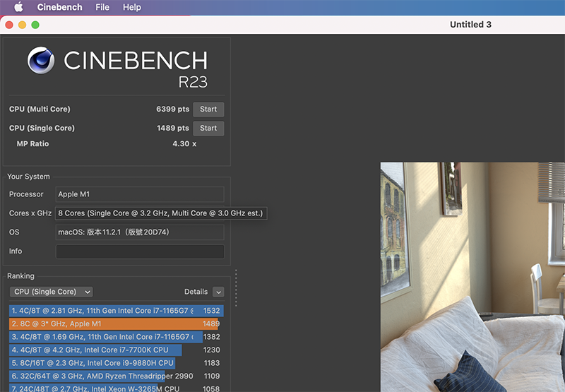Zoom the window with the green button

pos(35,25)
